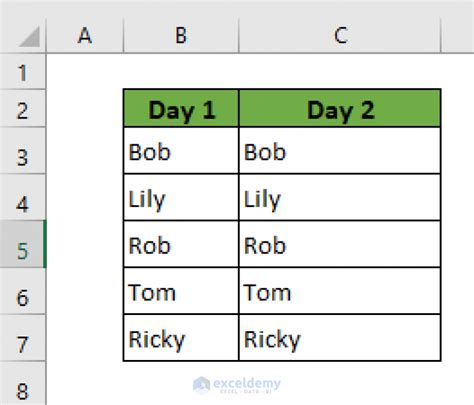This screenshot has height=405, width=474.
Task: Select cell C7 containing Ricky
Action: [x=340, y=337]
